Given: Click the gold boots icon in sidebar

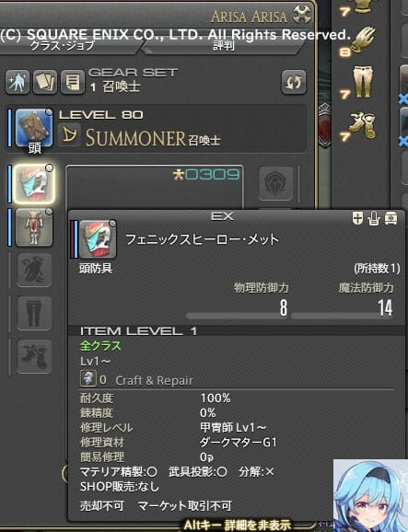Looking at the screenshot, I should pyautogui.click(x=363, y=125).
